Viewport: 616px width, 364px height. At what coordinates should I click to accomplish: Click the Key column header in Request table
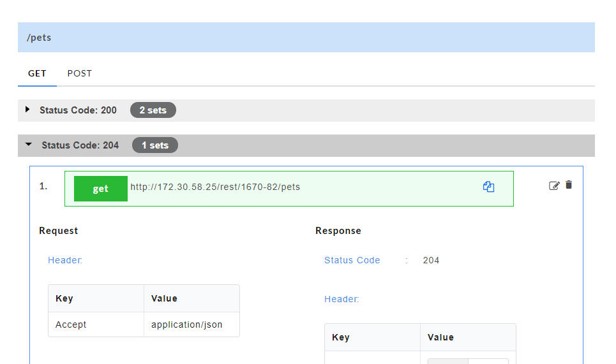(x=96, y=298)
